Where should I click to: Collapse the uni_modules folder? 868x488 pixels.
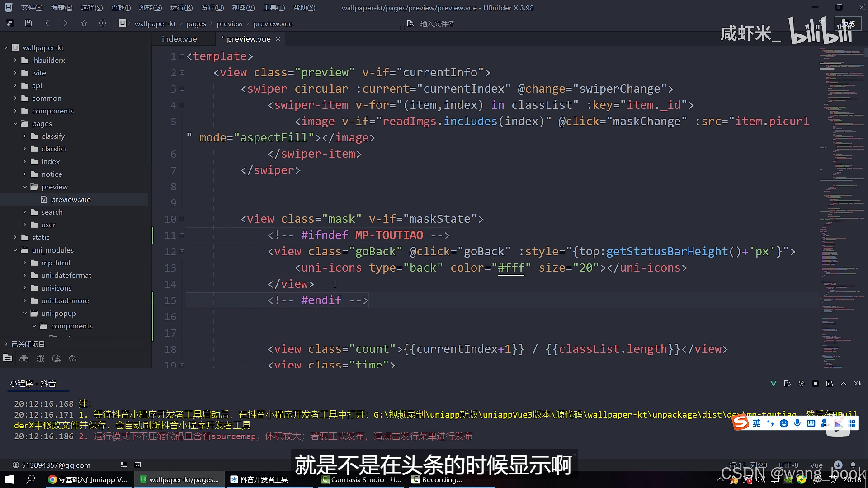[x=15, y=250]
